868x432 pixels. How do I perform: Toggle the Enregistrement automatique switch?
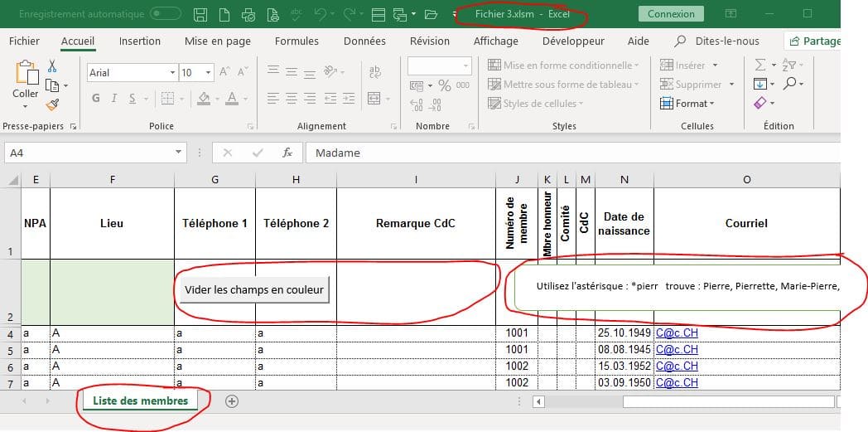click(166, 14)
